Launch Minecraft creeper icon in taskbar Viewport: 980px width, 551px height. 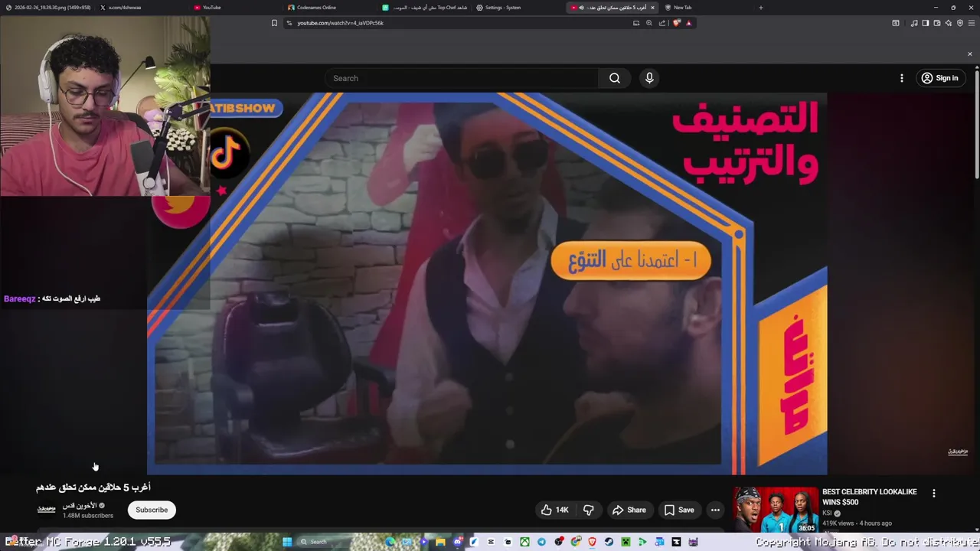(626, 542)
